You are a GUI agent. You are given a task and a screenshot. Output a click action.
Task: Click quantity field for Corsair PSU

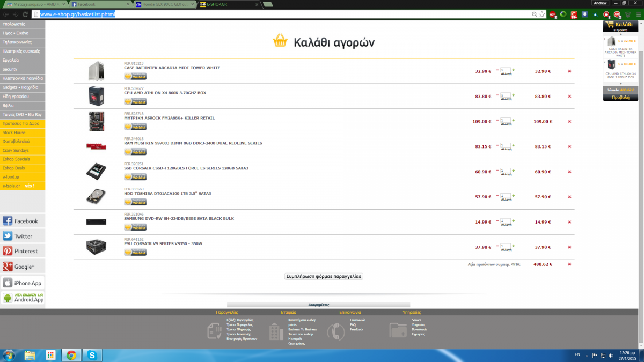tap(506, 246)
